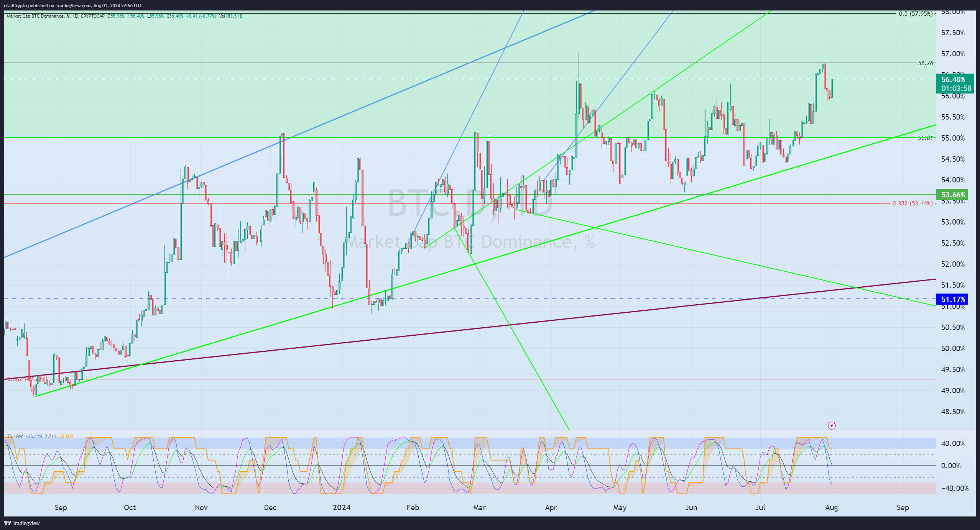Click the header text 'readCrypto published on TradingView.com'
Screen dimensions: 980x530
pyautogui.click(x=48, y=5)
